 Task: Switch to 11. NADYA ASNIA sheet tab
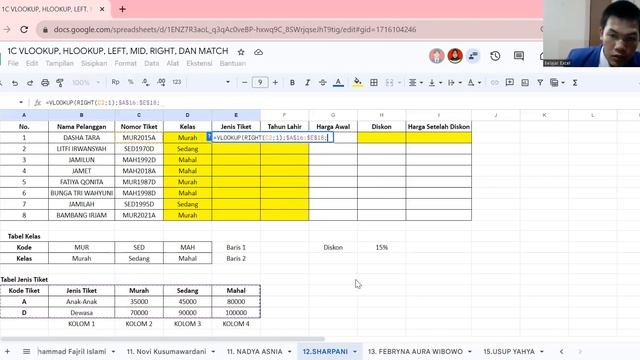(254, 351)
